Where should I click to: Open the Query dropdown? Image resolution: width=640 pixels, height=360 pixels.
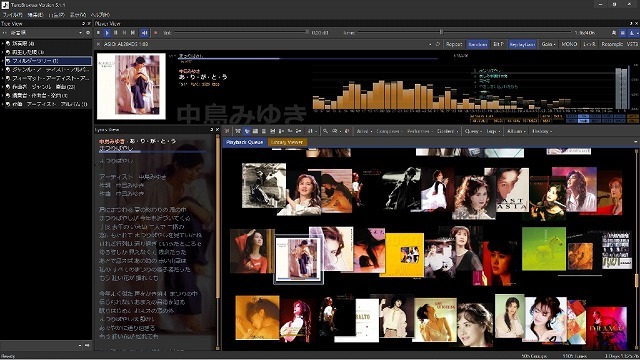point(473,131)
